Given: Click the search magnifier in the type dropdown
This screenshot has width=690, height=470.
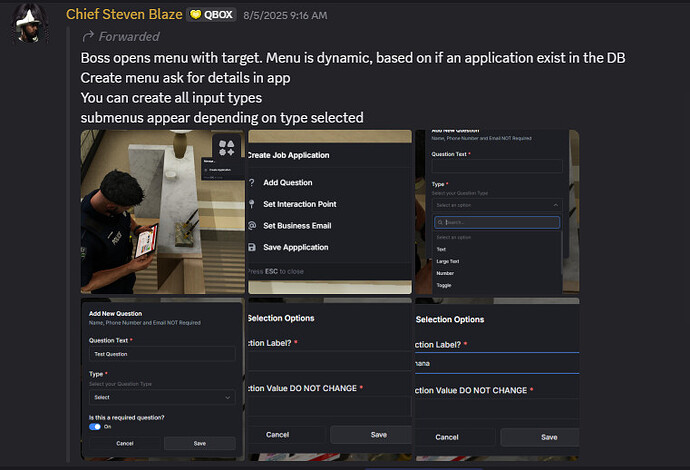Looking at the screenshot, I should [440, 223].
